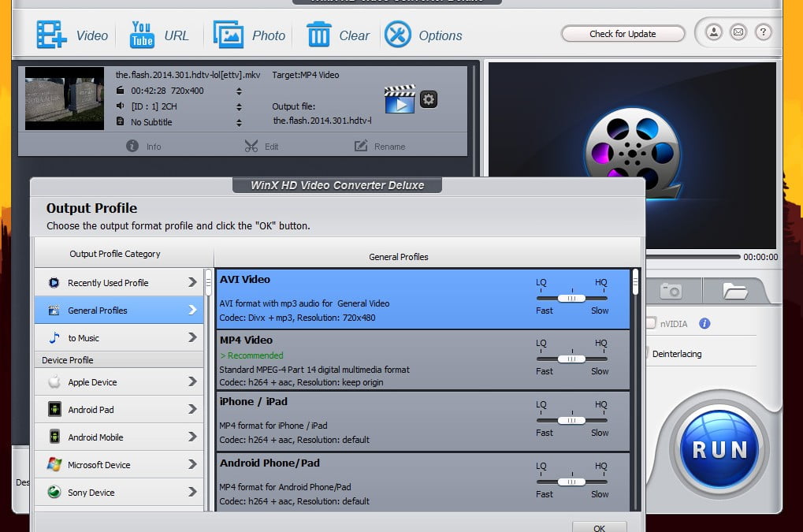Click the gear icon next to the clapperboard

click(427, 99)
